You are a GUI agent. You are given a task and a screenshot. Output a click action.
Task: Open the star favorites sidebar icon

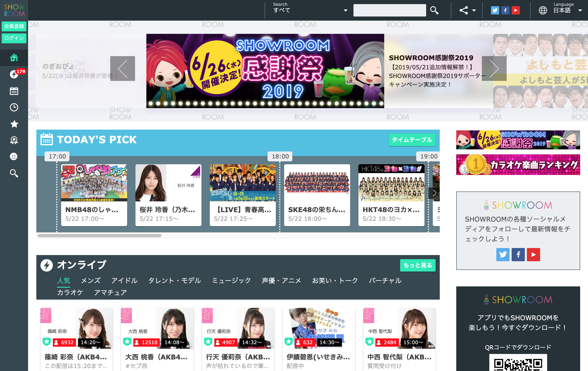tap(14, 124)
